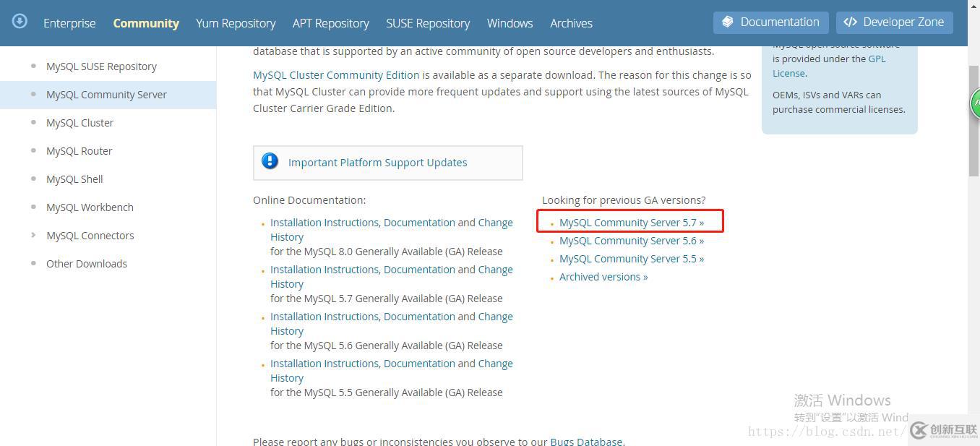980x446 pixels.
Task: Click the blue exclamation info icon
Action: (270, 161)
